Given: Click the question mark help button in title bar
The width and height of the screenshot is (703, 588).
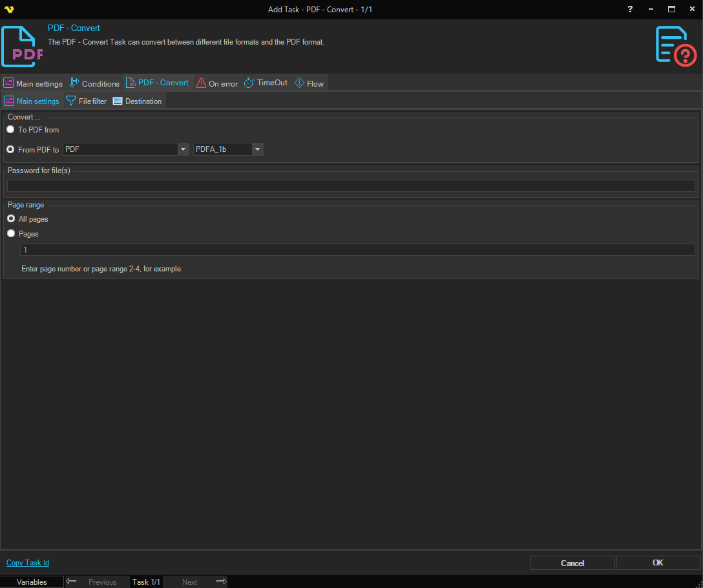Looking at the screenshot, I should (x=631, y=9).
